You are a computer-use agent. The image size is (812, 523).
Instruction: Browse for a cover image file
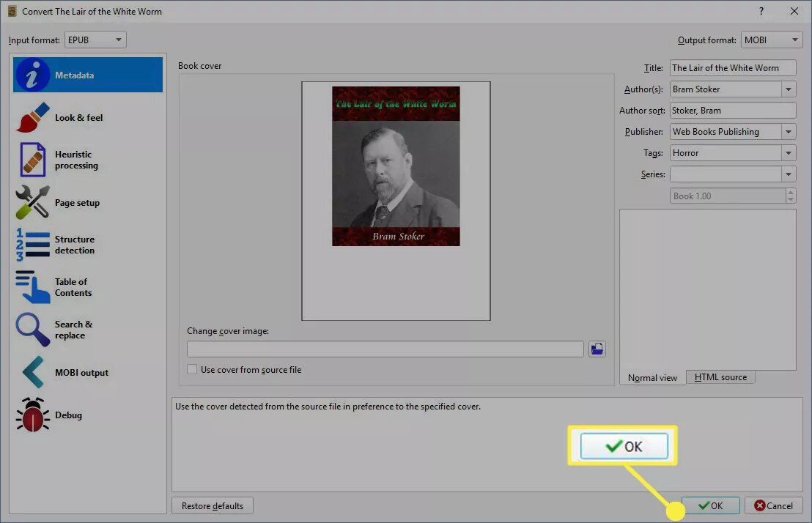tap(597, 349)
